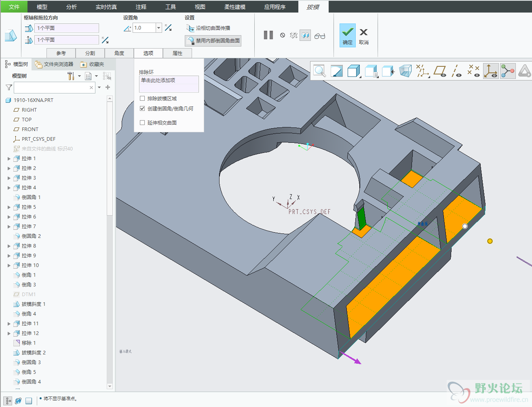Expand the 拉伸 10 tree node
The image size is (532, 407).
pyautogui.click(x=9, y=265)
